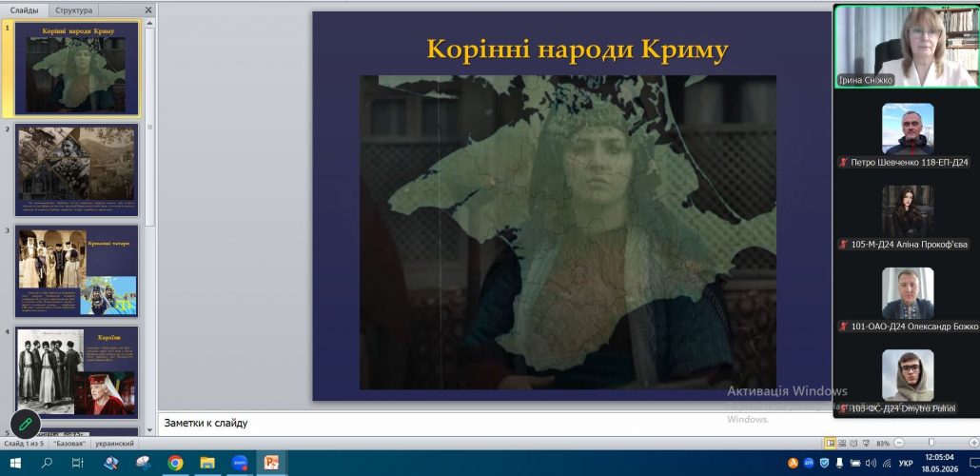Select 103-ФС-Д24 Dmytro participant tile
Viewport: 980px width, 476px height.
click(x=908, y=375)
